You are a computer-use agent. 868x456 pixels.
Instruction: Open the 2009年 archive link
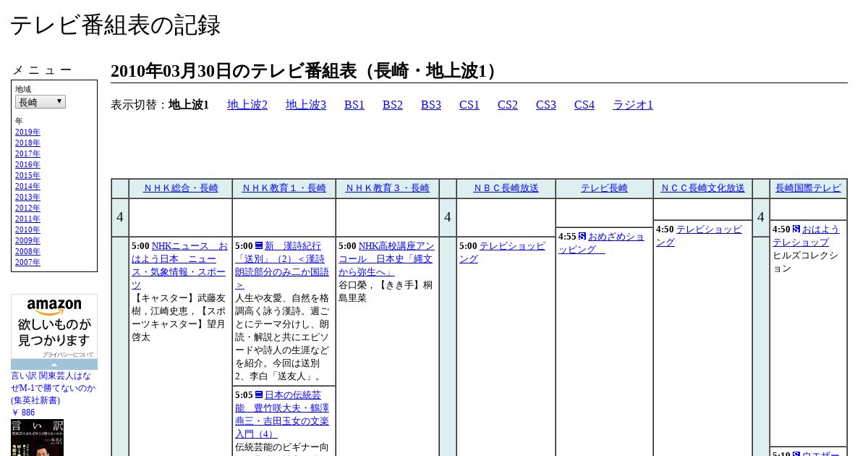27,241
